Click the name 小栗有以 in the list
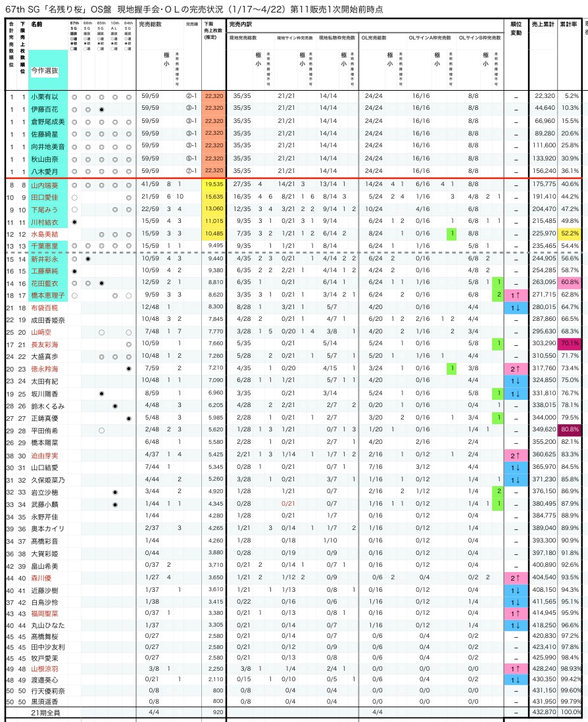Image resolution: width=588 pixels, height=722 pixels. tap(44, 97)
